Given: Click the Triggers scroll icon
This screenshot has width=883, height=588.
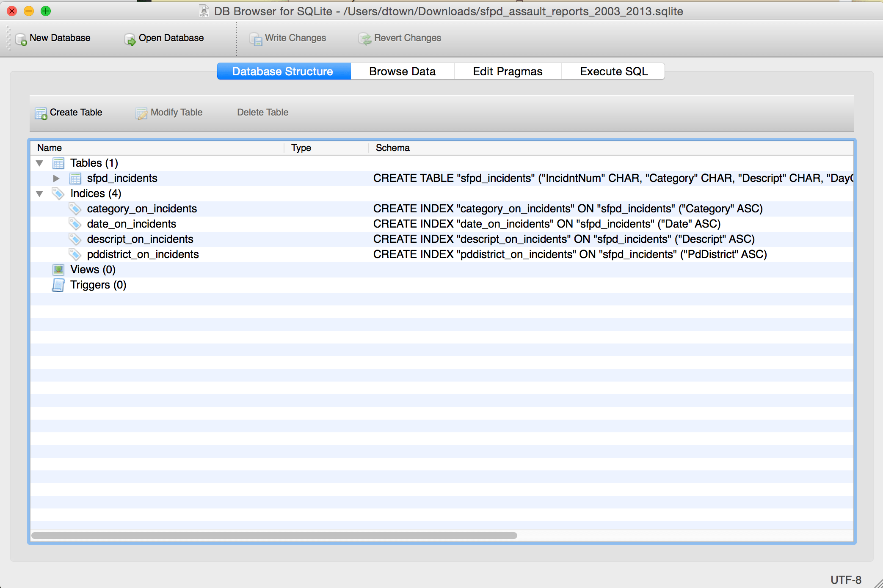Looking at the screenshot, I should coord(58,285).
